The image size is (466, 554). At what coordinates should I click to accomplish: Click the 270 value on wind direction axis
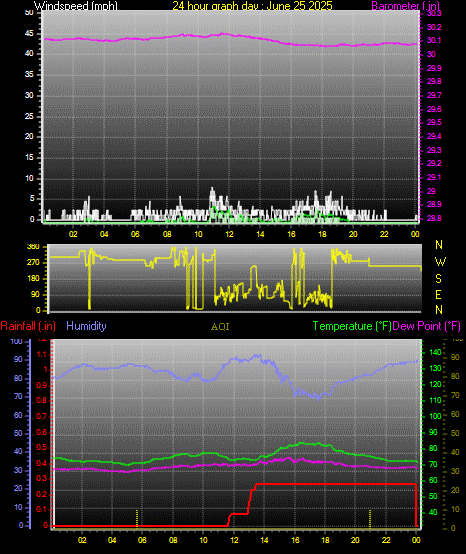[33, 263]
